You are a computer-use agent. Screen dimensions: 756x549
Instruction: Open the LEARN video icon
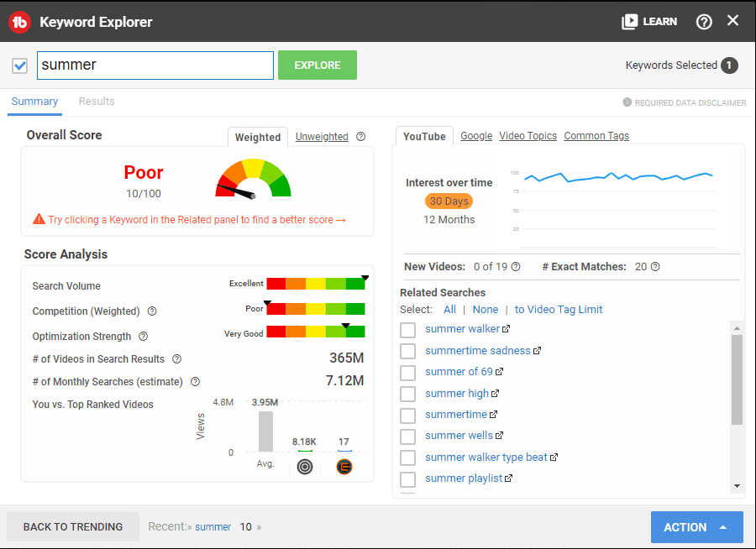(x=629, y=22)
